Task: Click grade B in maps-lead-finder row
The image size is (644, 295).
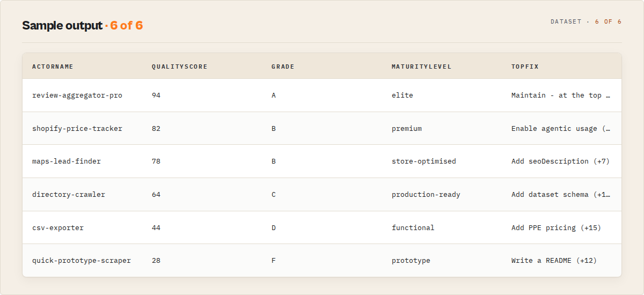Action: 274,161
